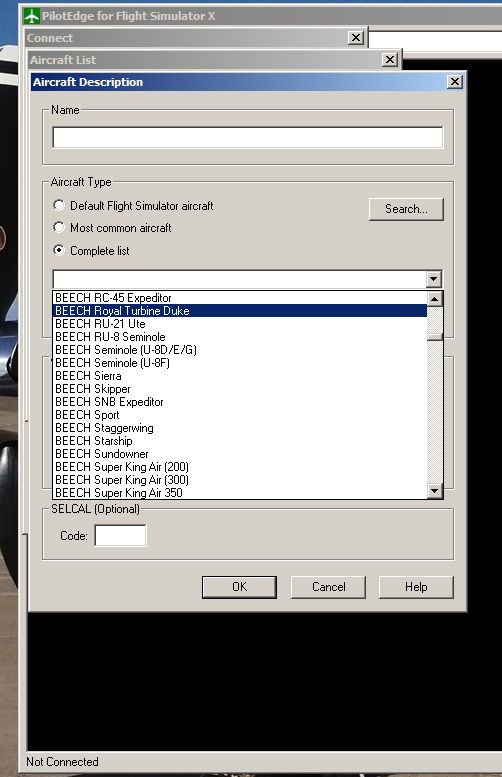
Task: Click the aircraft type combo box arrow
Action: (x=434, y=279)
